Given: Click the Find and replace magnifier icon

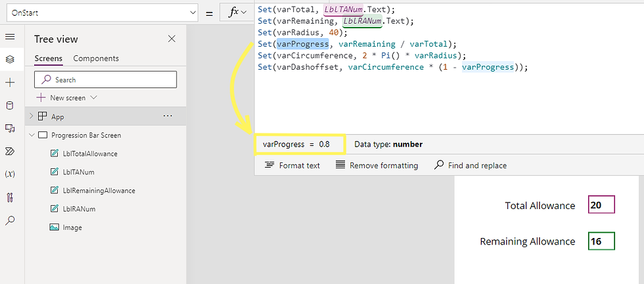Looking at the screenshot, I should point(439,165).
